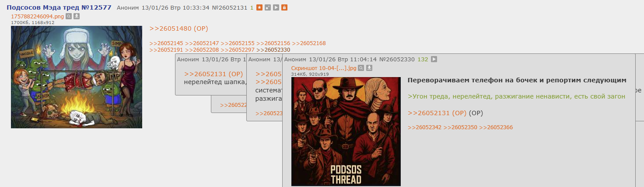Open quoted link >>26052131 (OP) in popup

pyautogui.click(x=437, y=113)
